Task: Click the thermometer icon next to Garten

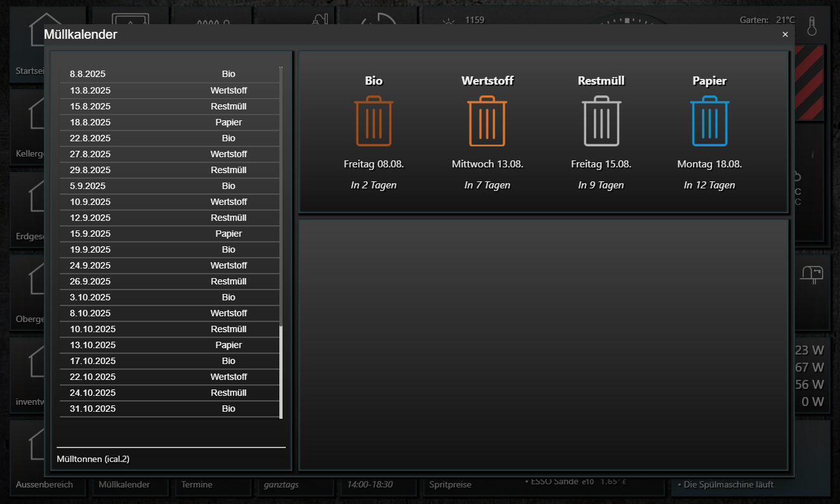Action: point(811,25)
